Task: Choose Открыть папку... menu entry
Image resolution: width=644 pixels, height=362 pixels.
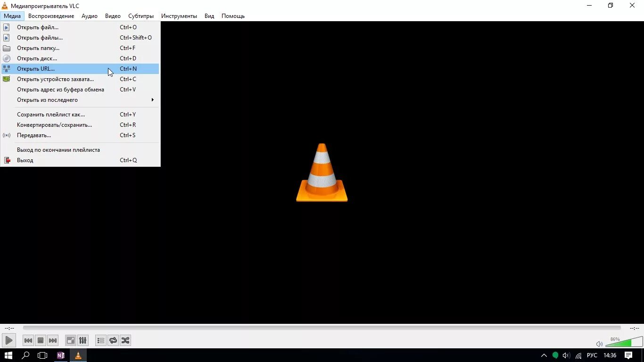Action: click(80, 48)
